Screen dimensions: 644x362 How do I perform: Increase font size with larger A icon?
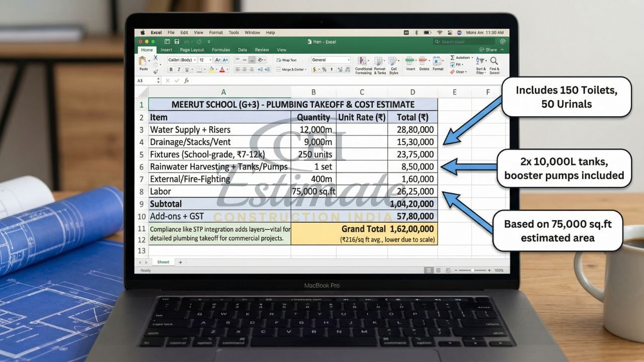(218, 60)
